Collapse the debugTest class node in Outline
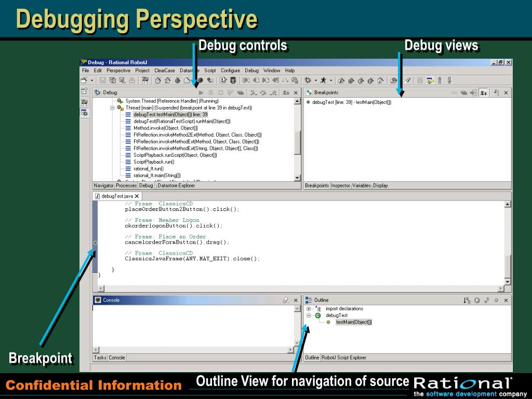Screen dimensions: 532x399 (x=309, y=315)
